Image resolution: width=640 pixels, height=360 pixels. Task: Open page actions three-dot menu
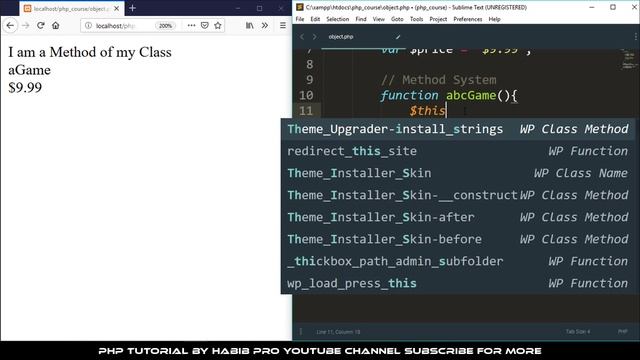(x=191, y=25)
